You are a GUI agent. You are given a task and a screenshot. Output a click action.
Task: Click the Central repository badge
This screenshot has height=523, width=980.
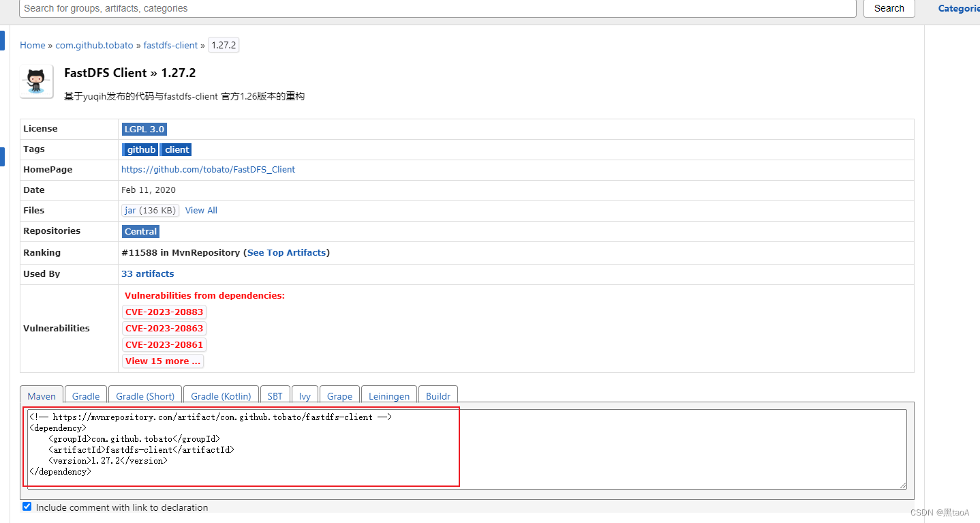(140, 231)
